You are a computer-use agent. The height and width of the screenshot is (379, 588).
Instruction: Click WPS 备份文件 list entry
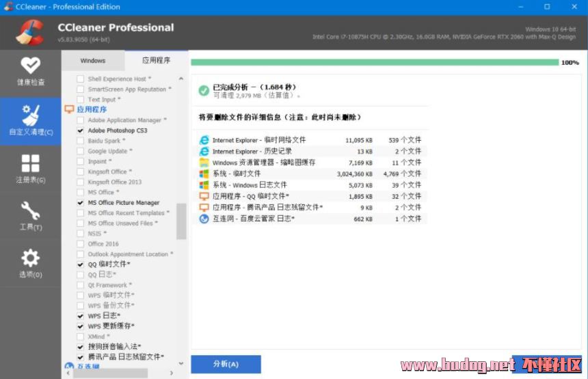(x=111, y=306)
